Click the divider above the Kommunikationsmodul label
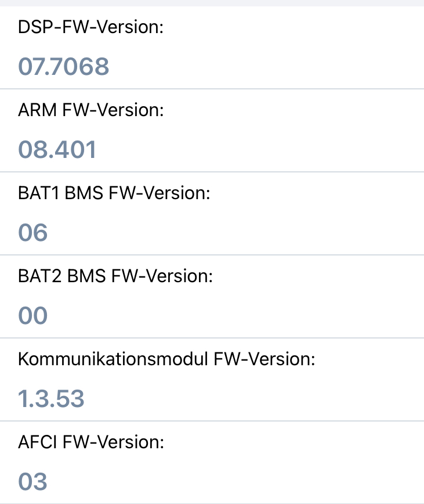Viewport: 424px width, 504px height. (212, 338)
